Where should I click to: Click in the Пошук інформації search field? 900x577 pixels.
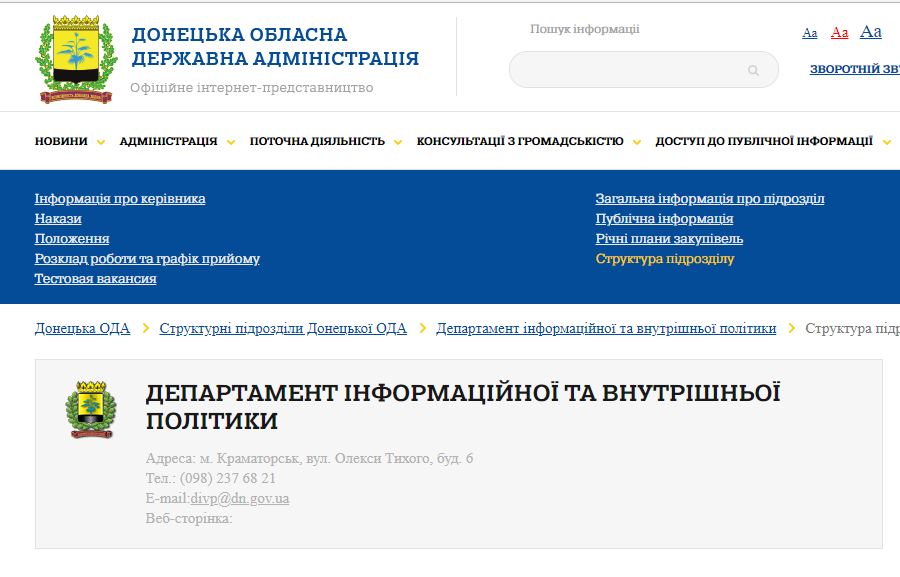tap(630, 70)
